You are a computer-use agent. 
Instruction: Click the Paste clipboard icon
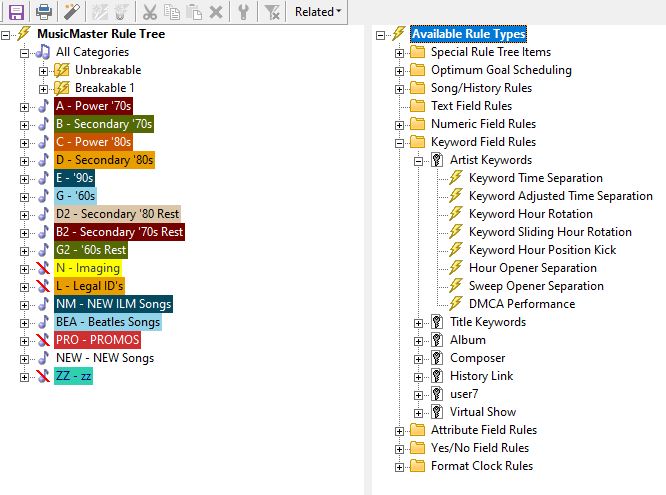click(194, 12)
